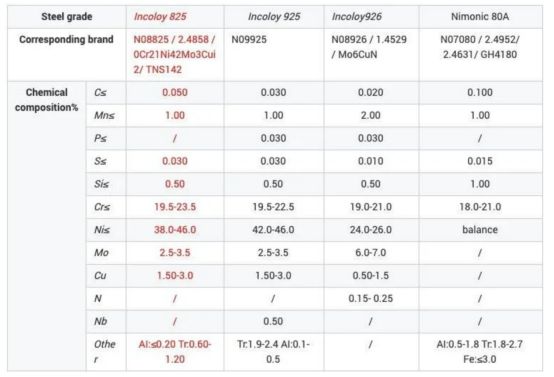The image size is (554, 377).
Task: Click the Incoloy926 column header
Action: coord(371,17)
